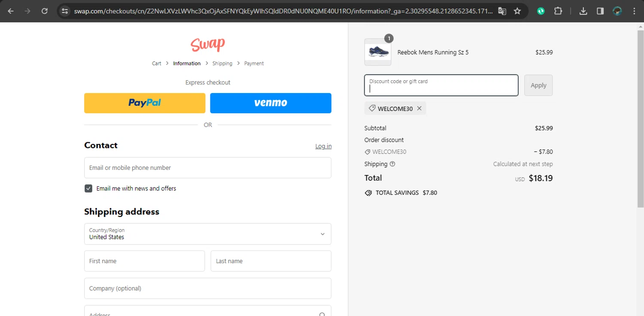Focus the Email or mobile phone number field
Image resolution: width=644 pixels, height=316 pixels.
[208, 168]
